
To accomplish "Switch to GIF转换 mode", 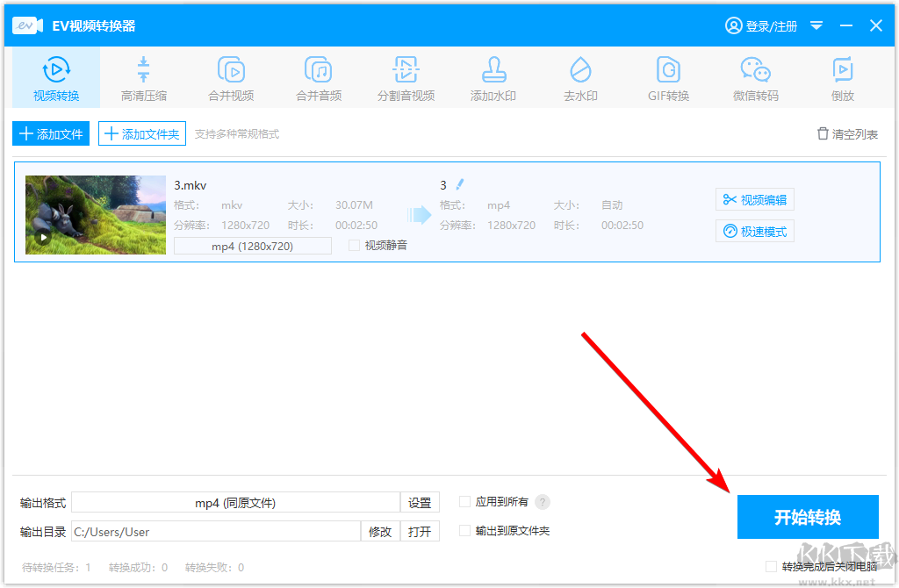I will (x=668, y=77).
